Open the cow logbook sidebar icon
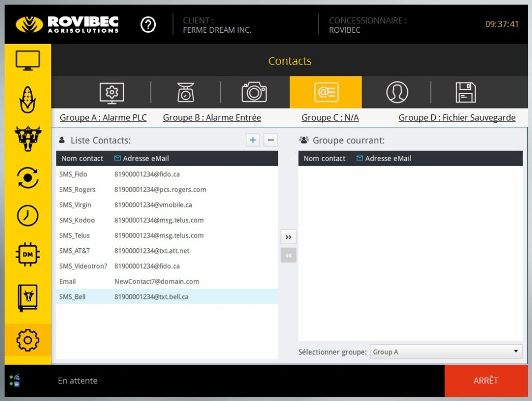 [x=28, y=298]
